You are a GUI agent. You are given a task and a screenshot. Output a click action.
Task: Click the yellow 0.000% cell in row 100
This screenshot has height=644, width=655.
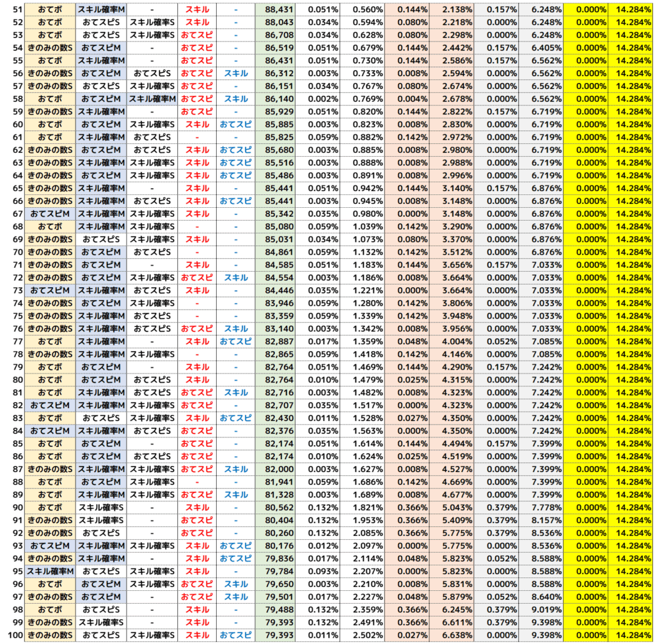pos(587,635)
